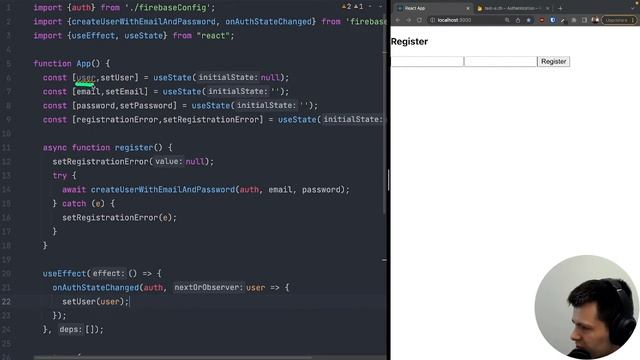Open the blue shield extension

click(x=553, y=20)
